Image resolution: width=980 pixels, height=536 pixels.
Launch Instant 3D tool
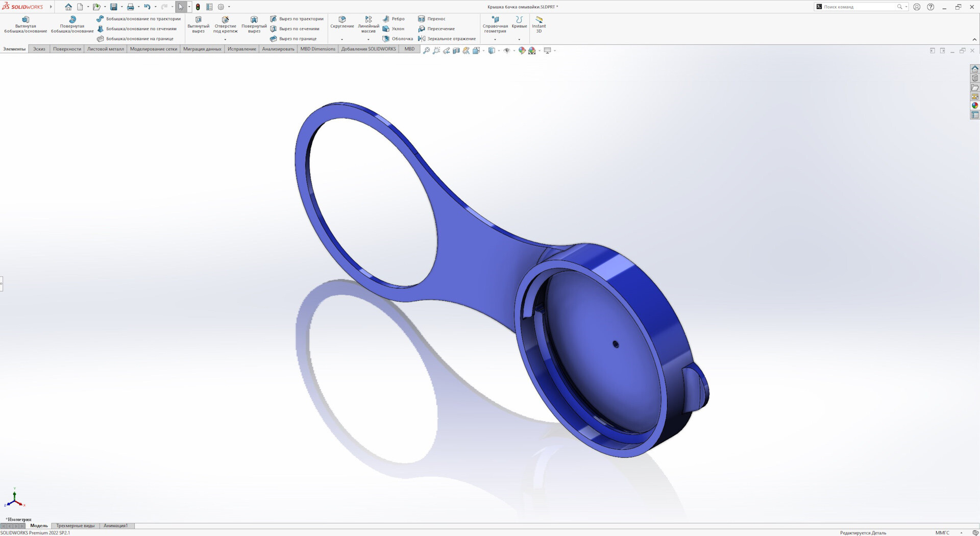pos(539,25)
